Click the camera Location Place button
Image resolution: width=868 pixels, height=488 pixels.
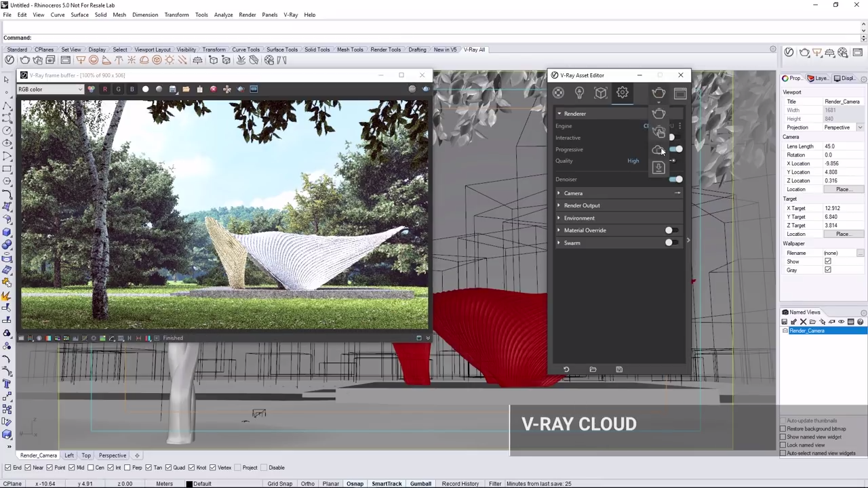click(x=843, y=190)
